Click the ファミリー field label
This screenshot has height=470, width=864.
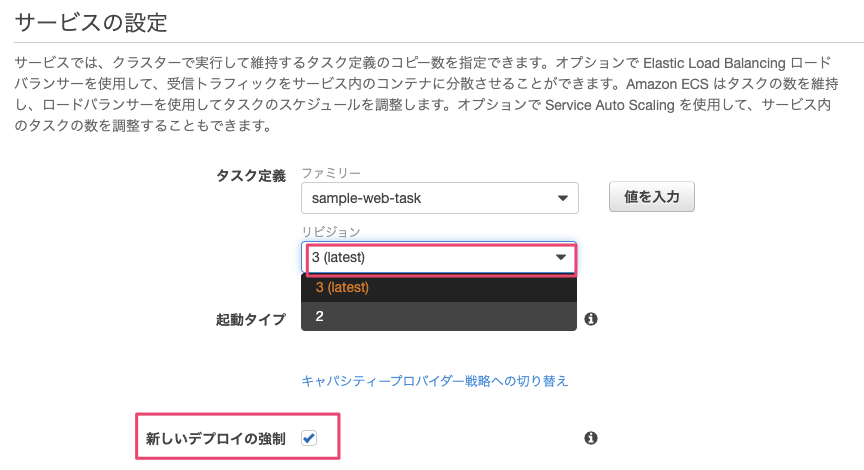[x=331, y=174]
